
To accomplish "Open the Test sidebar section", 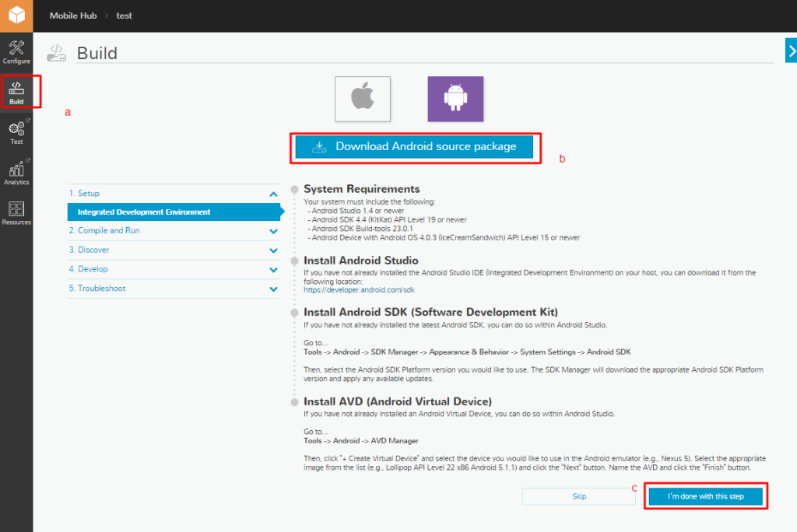I will (16, 132).
